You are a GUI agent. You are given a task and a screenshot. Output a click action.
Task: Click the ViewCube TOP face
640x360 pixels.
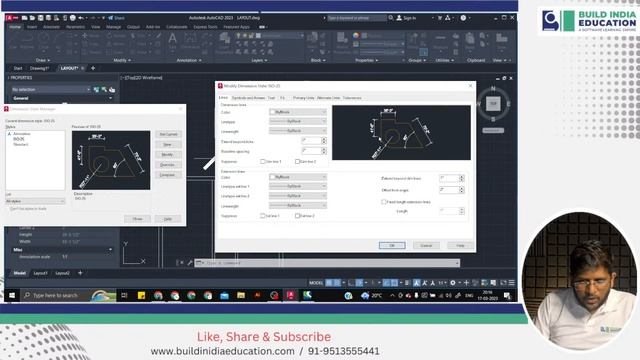click(x=493, y=104)
